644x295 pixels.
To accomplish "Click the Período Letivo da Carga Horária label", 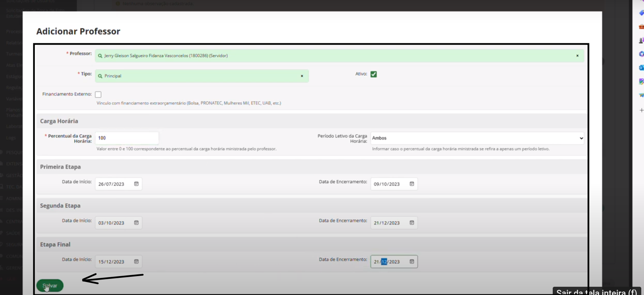I will (342, 138).
